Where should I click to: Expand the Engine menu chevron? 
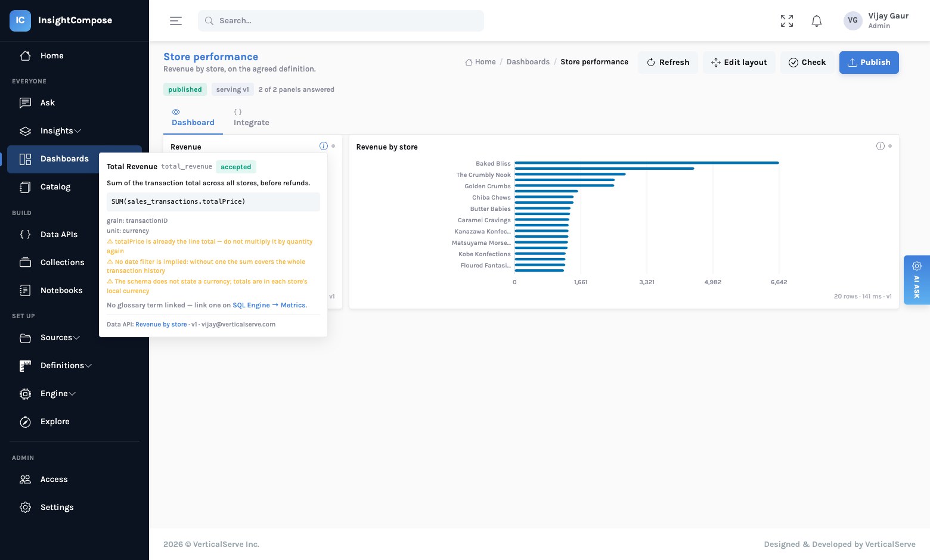pos(72,394)
